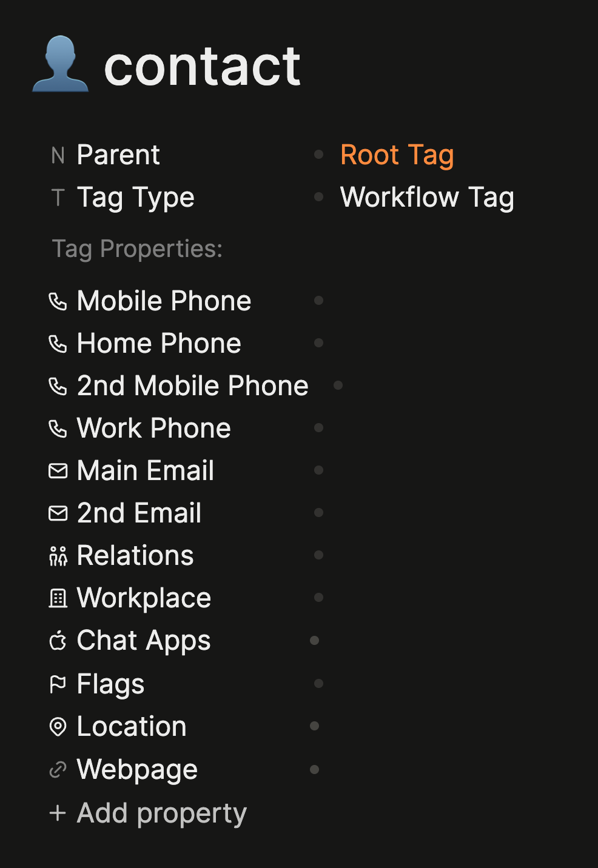Click the envelope icon beside Main Email
The height and width of the screenshot is (868, 598).
pyautogui.click(x=58, y=470)
